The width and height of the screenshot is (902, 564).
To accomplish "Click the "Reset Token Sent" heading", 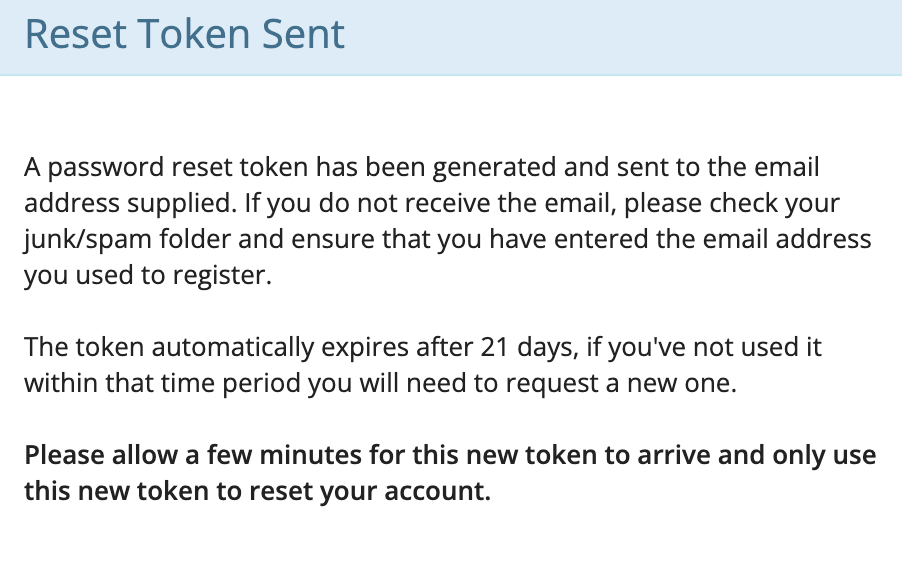I will [185, 33].
